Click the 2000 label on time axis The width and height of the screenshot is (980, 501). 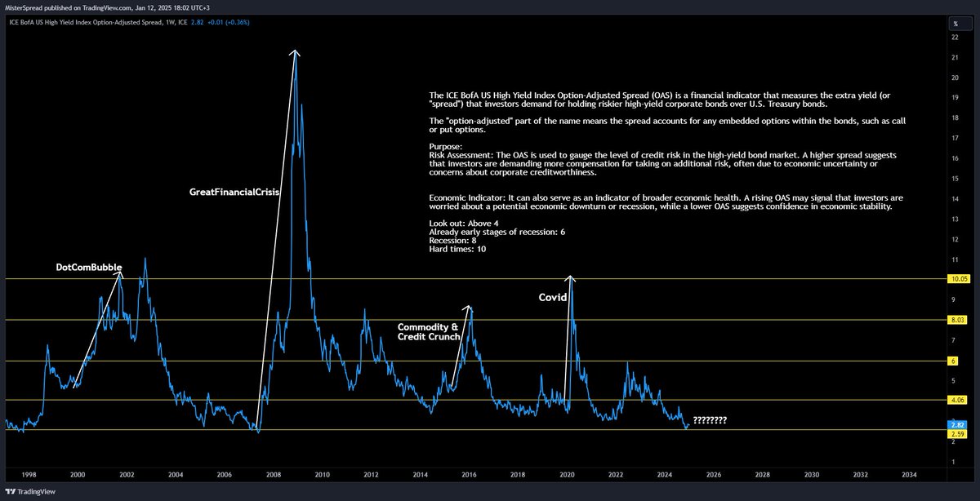pos(78,473)
